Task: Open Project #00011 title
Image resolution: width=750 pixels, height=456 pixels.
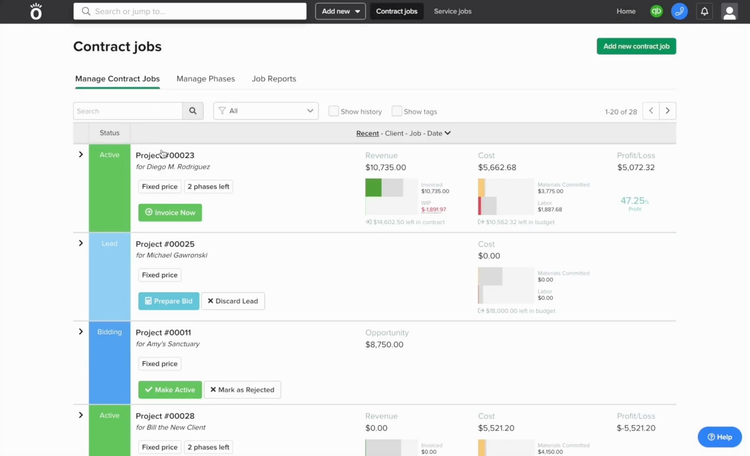Action: [x=163, y=333]
